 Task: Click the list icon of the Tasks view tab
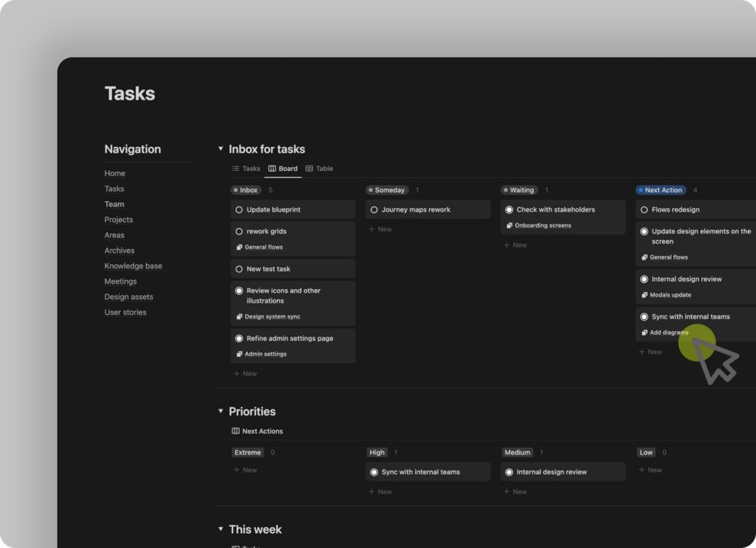235,169
